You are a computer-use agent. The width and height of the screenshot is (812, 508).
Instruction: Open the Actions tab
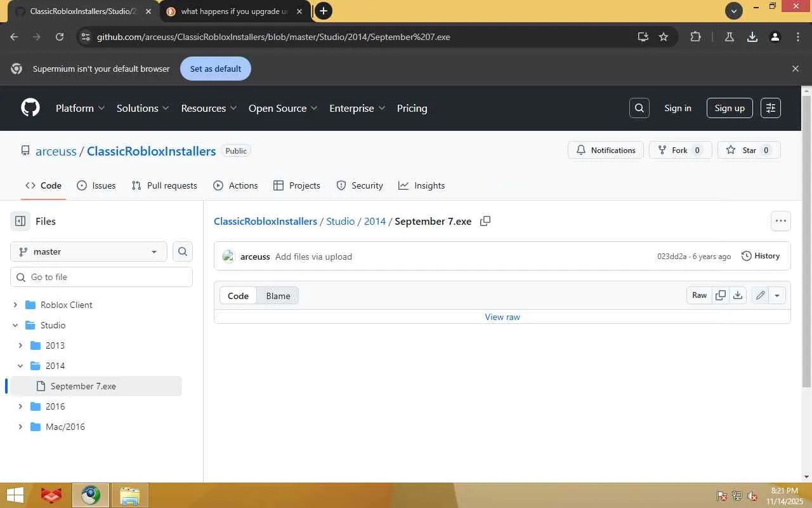coord(235,185)
